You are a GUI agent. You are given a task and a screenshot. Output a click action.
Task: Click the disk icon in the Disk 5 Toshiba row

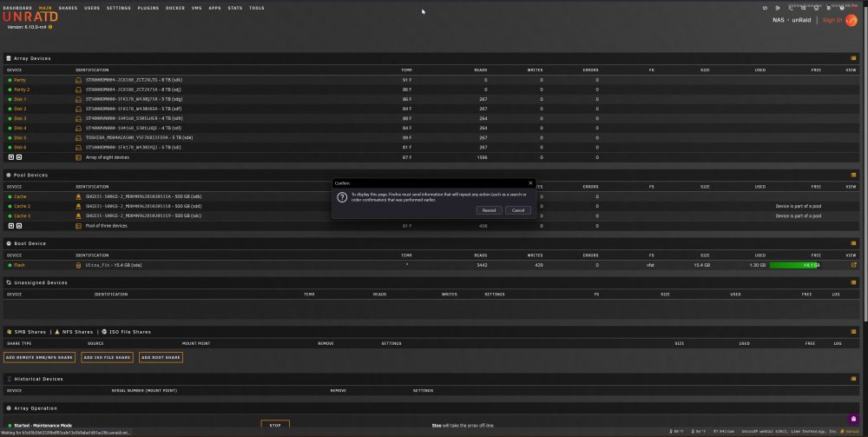coord(79,138)
